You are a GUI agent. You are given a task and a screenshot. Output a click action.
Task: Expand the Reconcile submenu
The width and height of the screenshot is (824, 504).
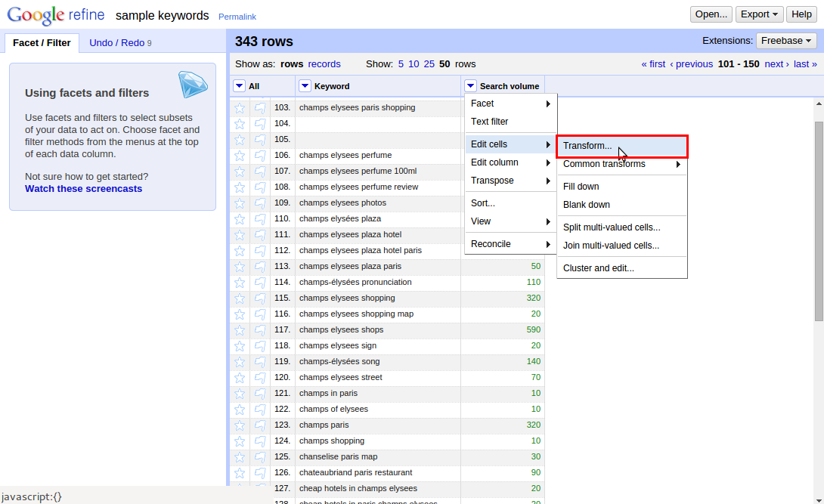click(510, 244)
